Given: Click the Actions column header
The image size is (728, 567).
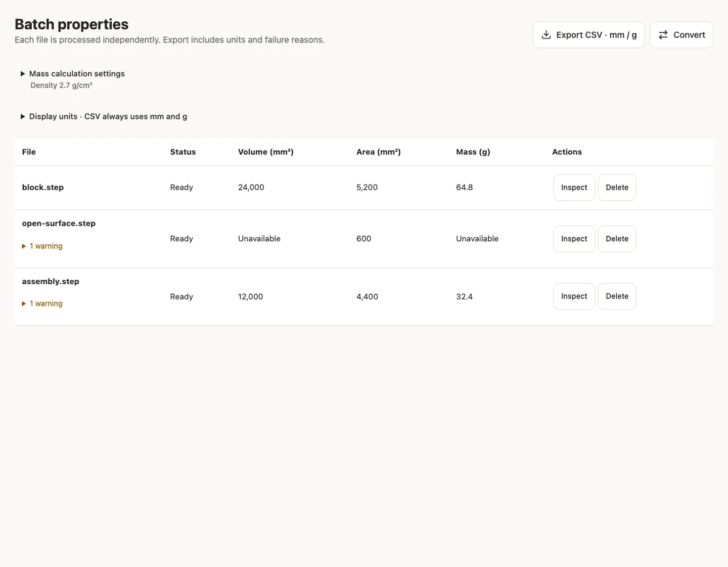Looking at the screenshot, I should tap(567, 152).
